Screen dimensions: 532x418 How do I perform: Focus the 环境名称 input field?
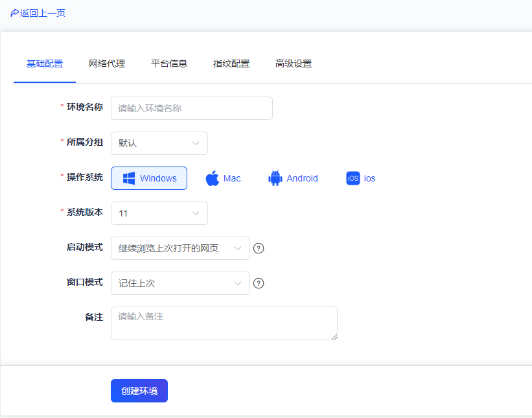pyautogui.click(x=192, y=108)
